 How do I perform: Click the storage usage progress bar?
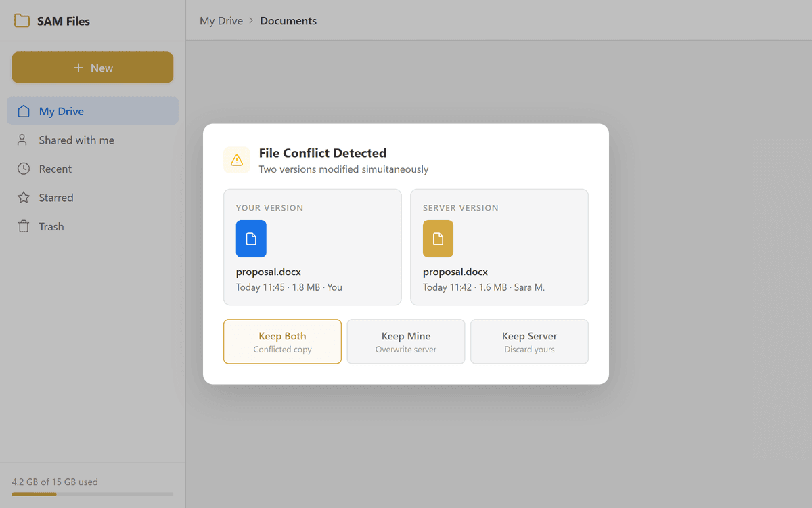pos(92,494)
